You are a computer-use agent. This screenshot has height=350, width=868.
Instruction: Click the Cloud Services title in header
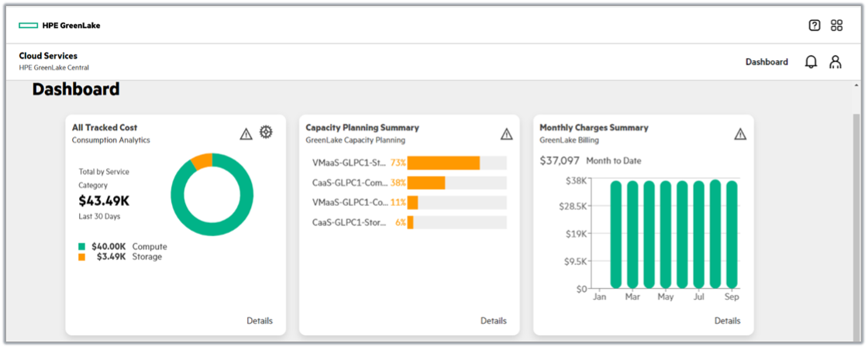48,56
